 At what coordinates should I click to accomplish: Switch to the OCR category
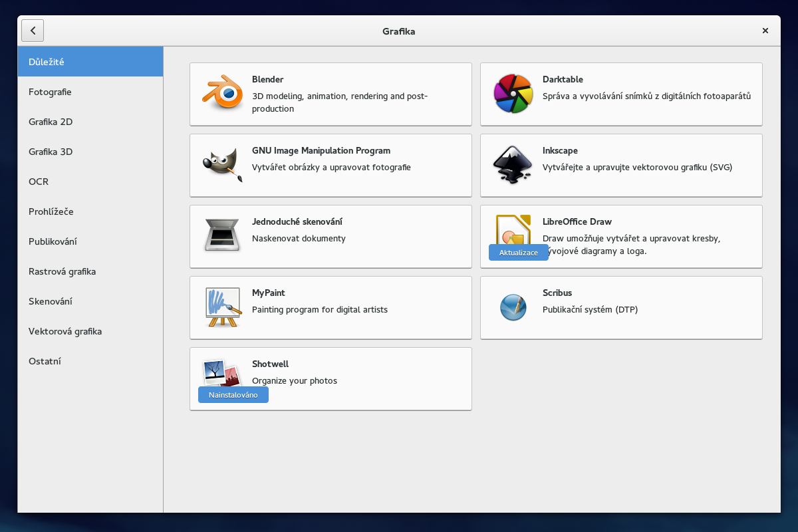[x=39, y=182]
